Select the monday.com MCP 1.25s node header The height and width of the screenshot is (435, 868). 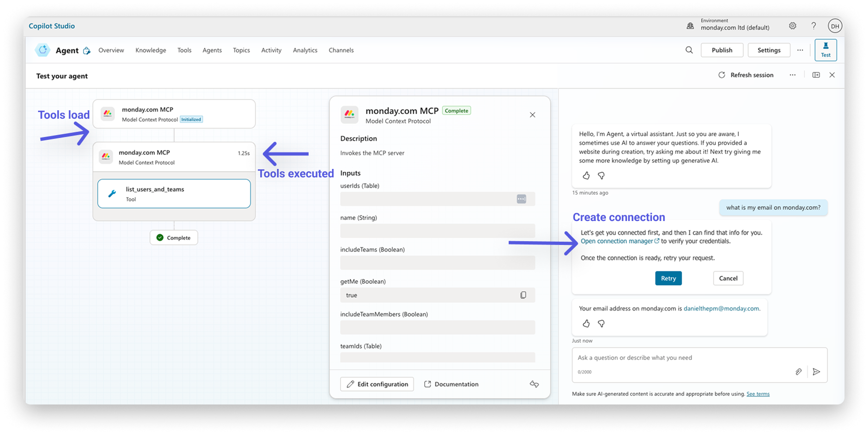(174, 157)
